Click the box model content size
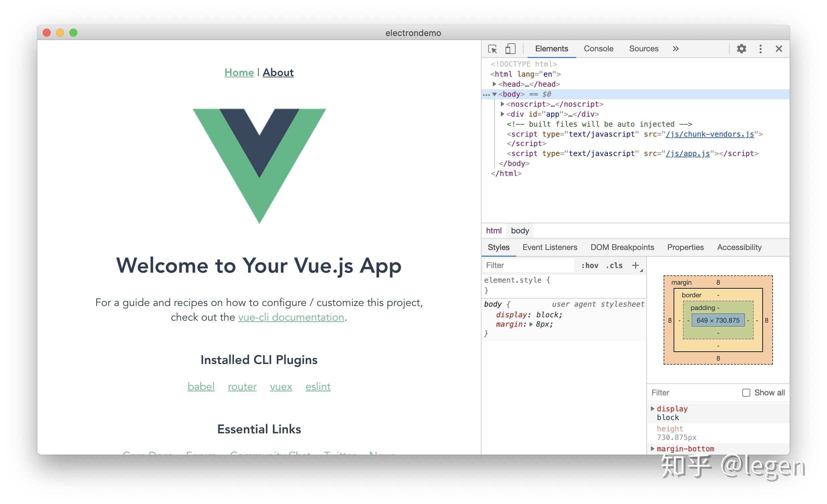The image size is (827, 504). (x=718, y=320)
